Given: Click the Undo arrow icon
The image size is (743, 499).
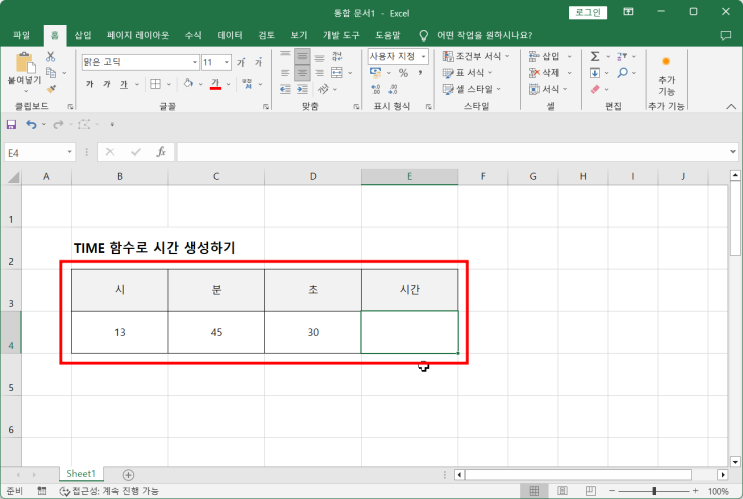Looking at the screenshot, I should pos(31,125).
